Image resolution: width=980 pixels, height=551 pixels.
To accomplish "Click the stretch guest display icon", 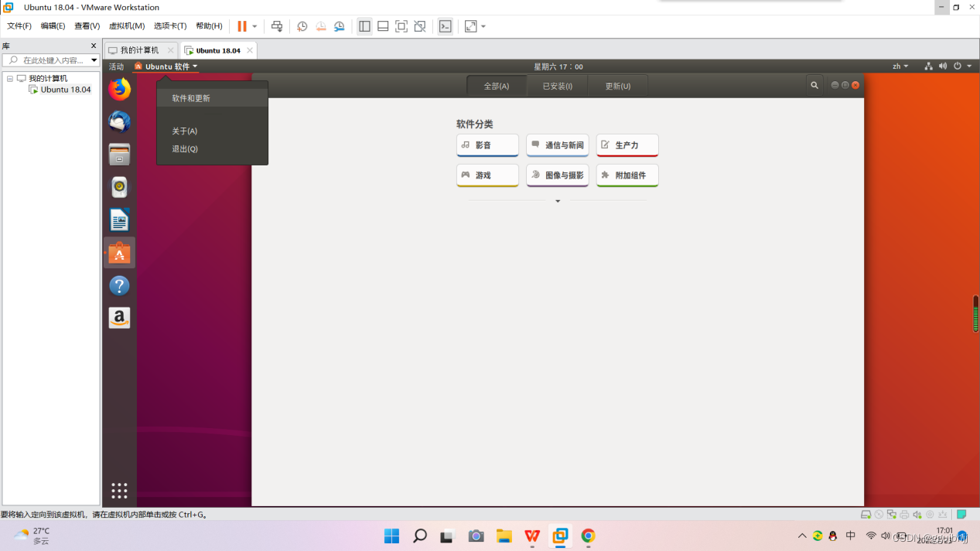I will point(470,26).
